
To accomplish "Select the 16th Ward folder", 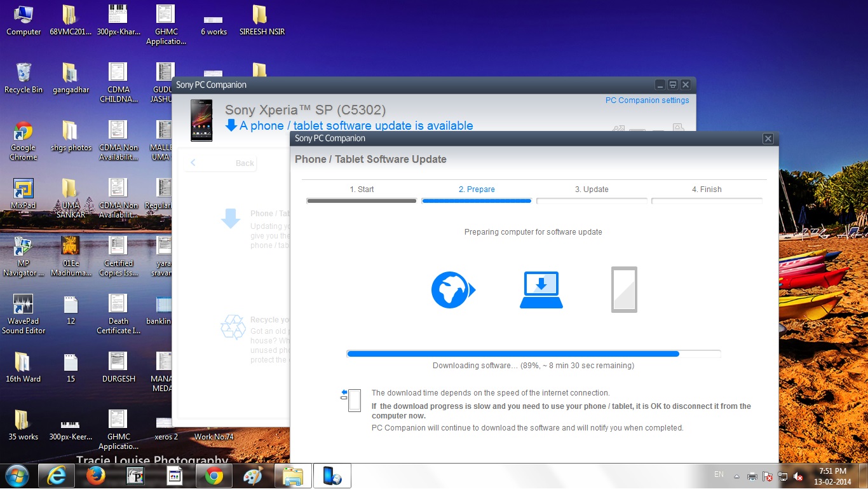I will [24, 367].
